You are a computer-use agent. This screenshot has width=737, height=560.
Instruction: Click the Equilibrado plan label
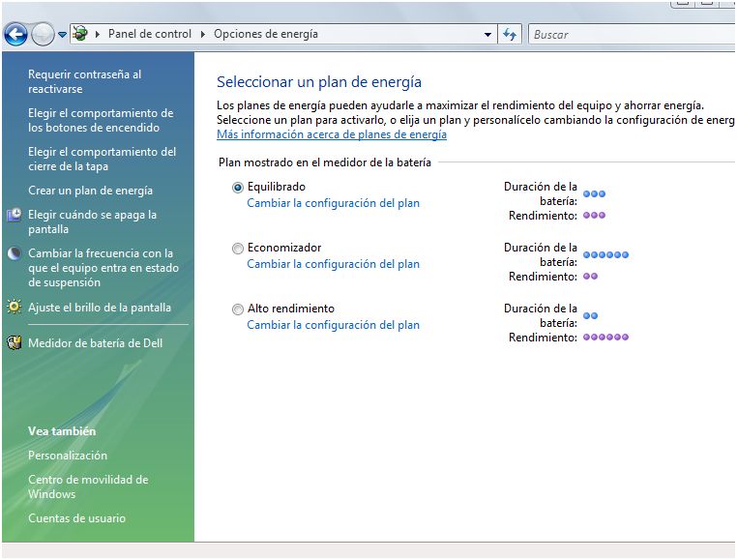tap(277, 187)
